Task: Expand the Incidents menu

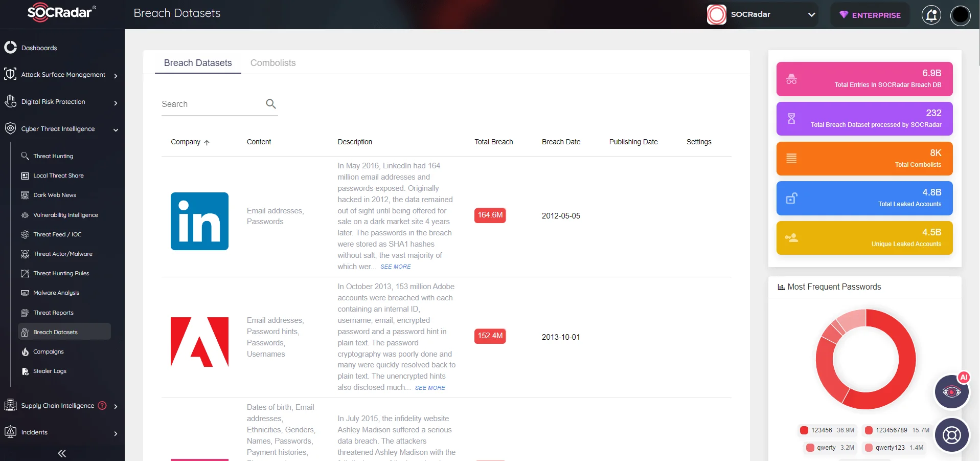Action: click(116, 433)
